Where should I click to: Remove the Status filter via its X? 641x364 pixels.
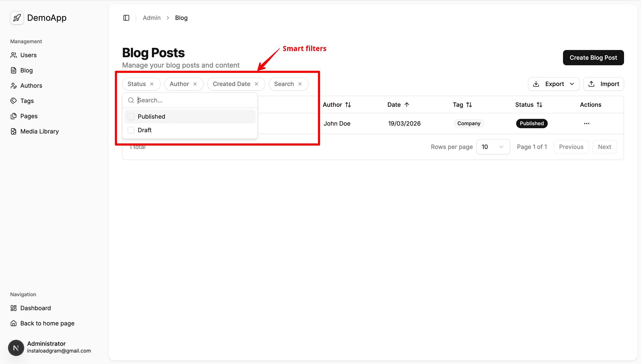click(x=152, y=84)
